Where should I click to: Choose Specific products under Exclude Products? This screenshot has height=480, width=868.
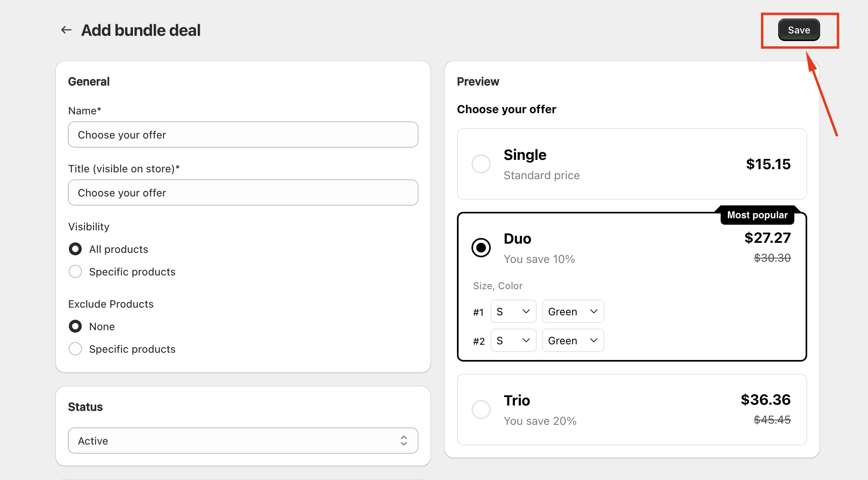pyautogui.click(x=75, y=349)
